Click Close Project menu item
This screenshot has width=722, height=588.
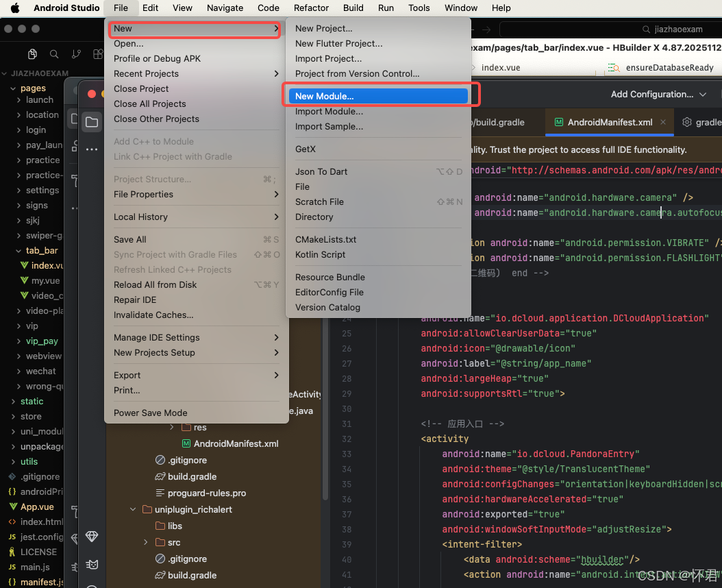point(196,89)
